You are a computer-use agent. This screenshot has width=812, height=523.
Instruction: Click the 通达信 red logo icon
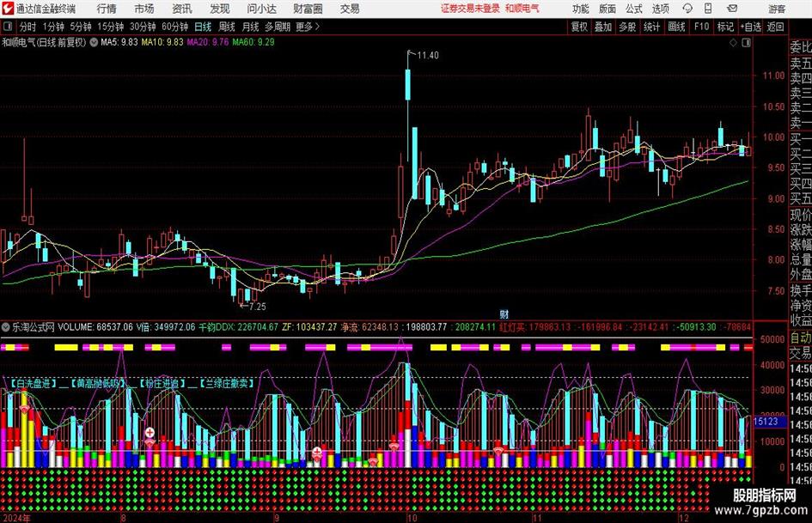point(8,9)
